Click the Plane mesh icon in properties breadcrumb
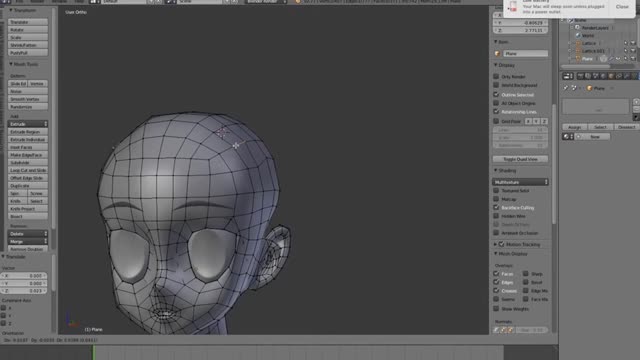The image size is (640, 360). pyautogui.click(x=589, y=88)
